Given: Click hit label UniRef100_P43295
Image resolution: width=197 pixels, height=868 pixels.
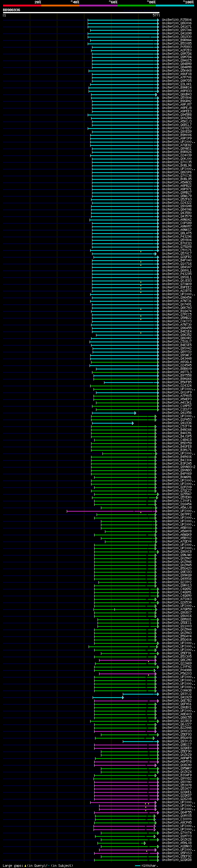Looking at the screenshot, I should point(177,274).
